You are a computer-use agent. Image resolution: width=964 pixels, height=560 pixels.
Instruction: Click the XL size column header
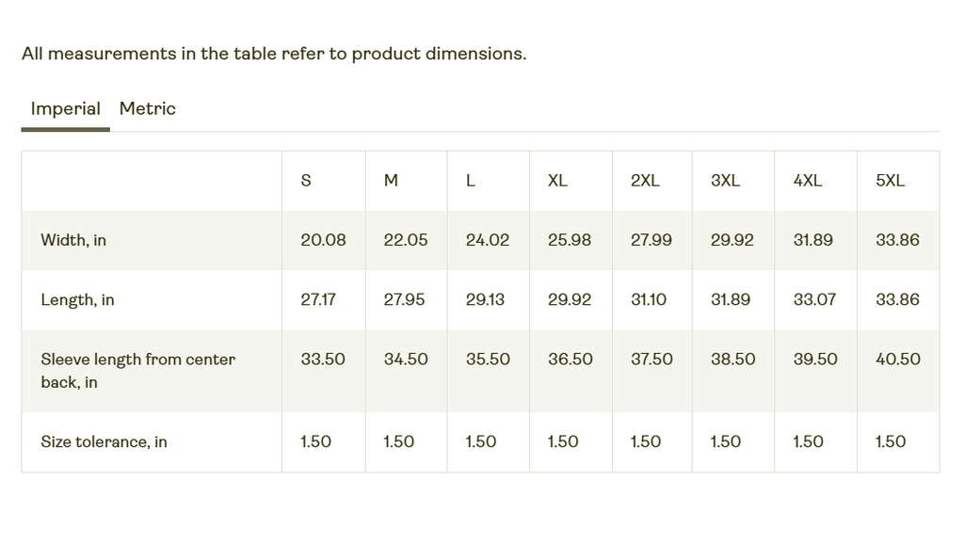[557, 181]
